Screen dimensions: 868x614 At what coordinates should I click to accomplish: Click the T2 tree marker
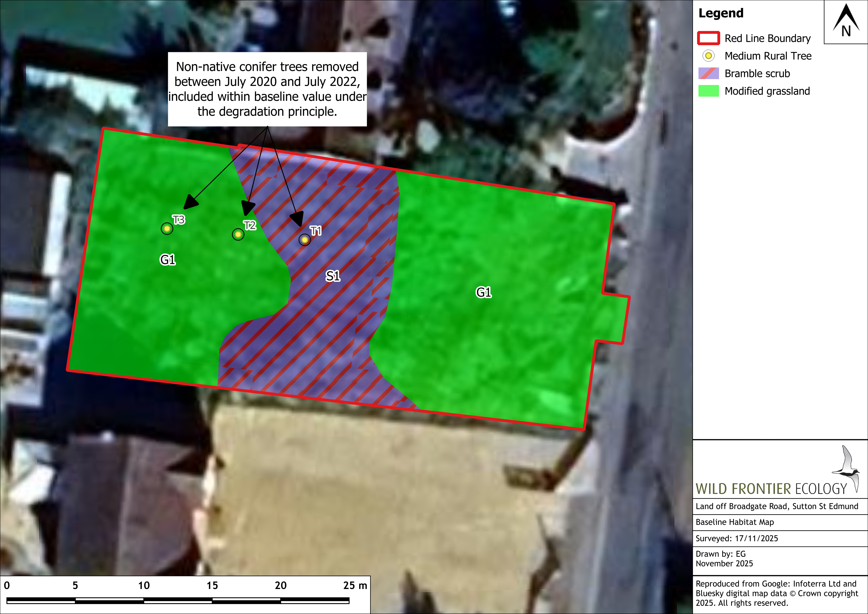(x=238, y=234)
